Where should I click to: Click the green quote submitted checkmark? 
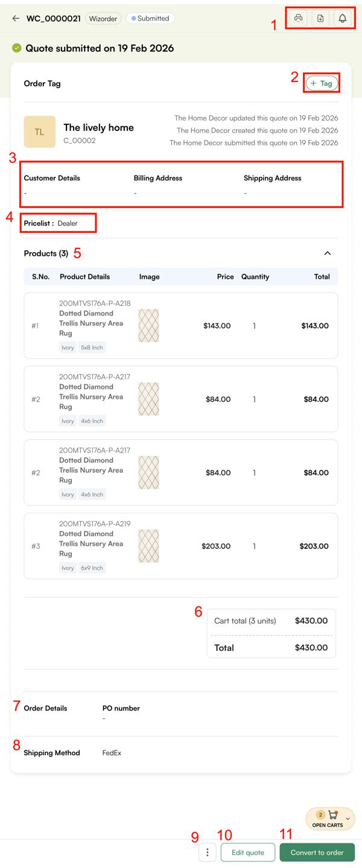pos(17,48)
